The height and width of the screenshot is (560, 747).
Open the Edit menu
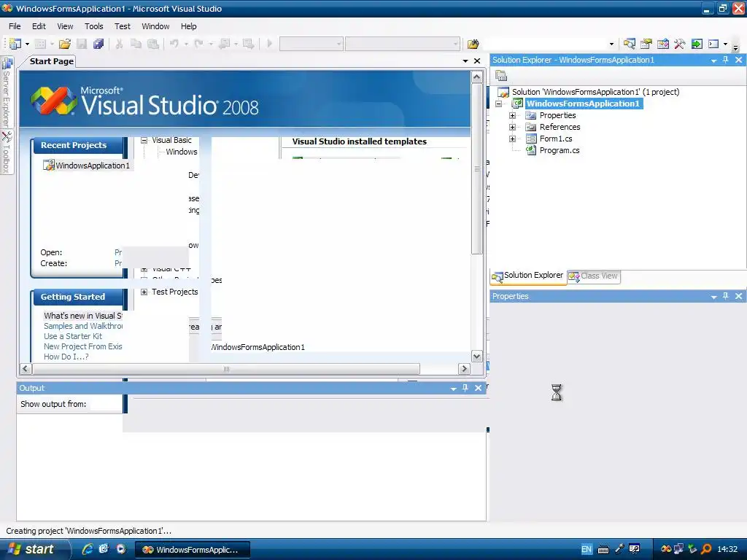39,26
